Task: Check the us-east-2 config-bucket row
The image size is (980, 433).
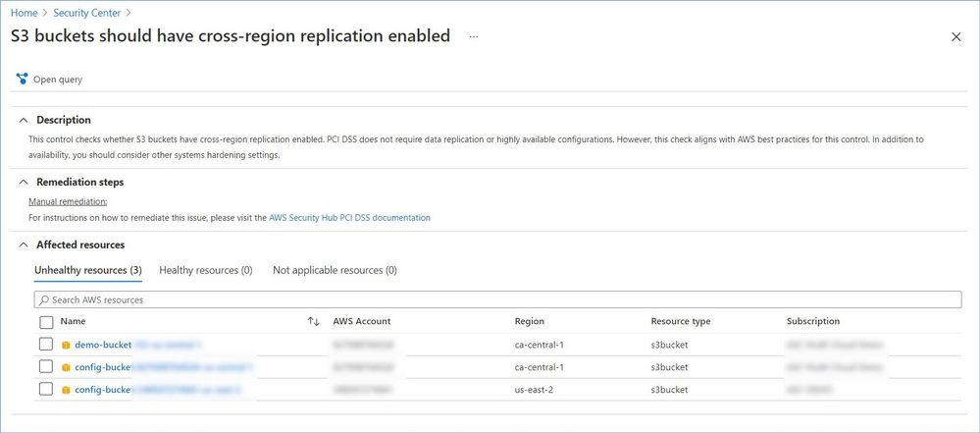Action: pyautogui.click(x=46, y=390)
